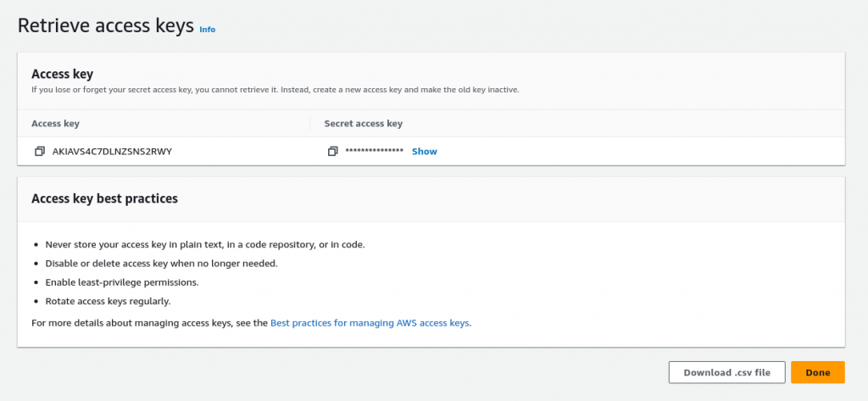The image size is (868, 401).
Task: Click the Retrieve access keys page heading
Action: (x=106, y=25)
